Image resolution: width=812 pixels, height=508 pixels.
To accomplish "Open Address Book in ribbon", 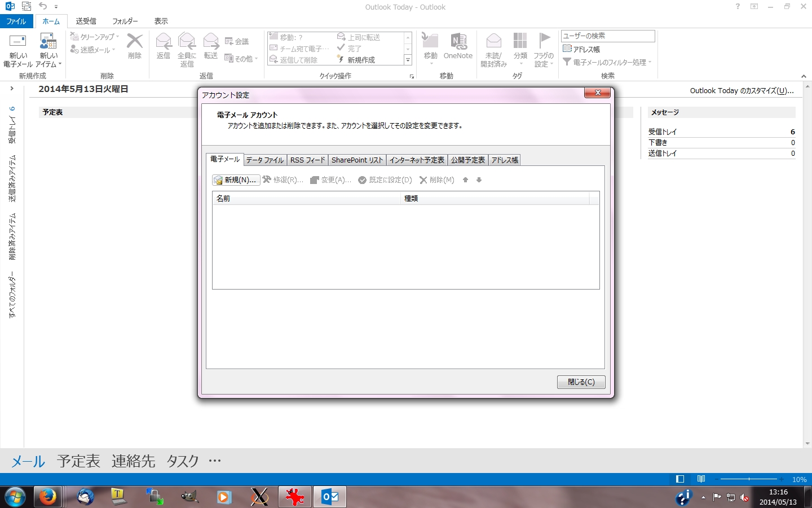I will coord(581,49).
